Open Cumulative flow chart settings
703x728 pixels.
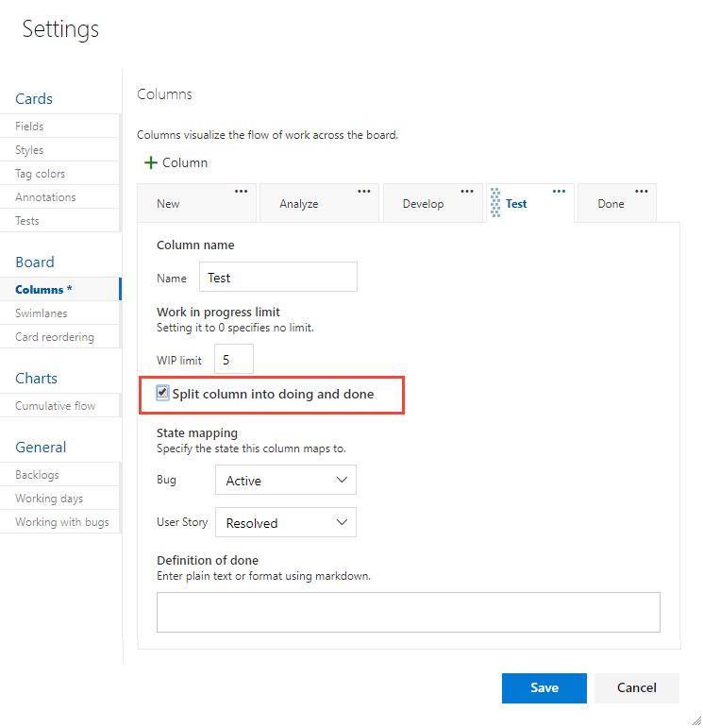click(59, 406)
